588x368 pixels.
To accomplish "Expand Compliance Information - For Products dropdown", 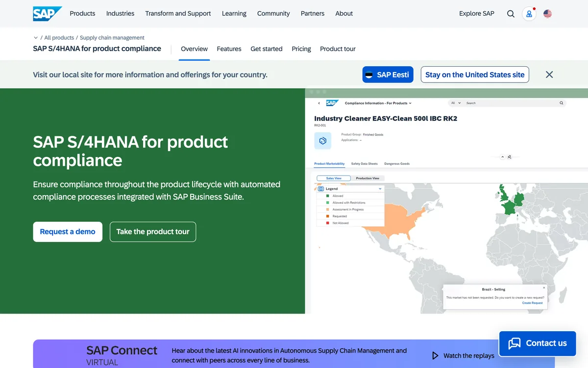I will point(378,103).
